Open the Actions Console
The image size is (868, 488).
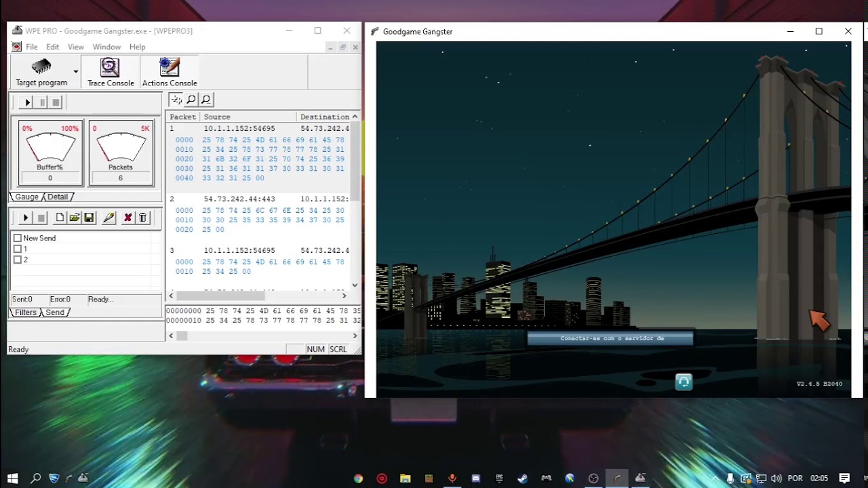pyautogui.click(x=170, y=73)
